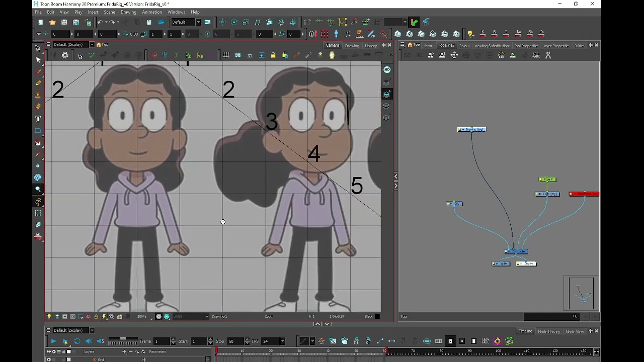Viewport: 644px width, 362px height.
Task: Expand the tool properties triangle at left
Action: point(38,34)
